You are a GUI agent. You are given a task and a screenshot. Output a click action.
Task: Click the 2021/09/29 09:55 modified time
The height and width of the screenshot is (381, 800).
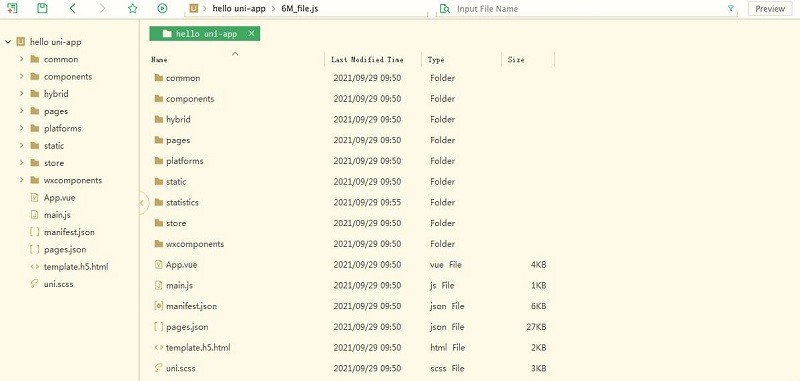pos(367,202)
